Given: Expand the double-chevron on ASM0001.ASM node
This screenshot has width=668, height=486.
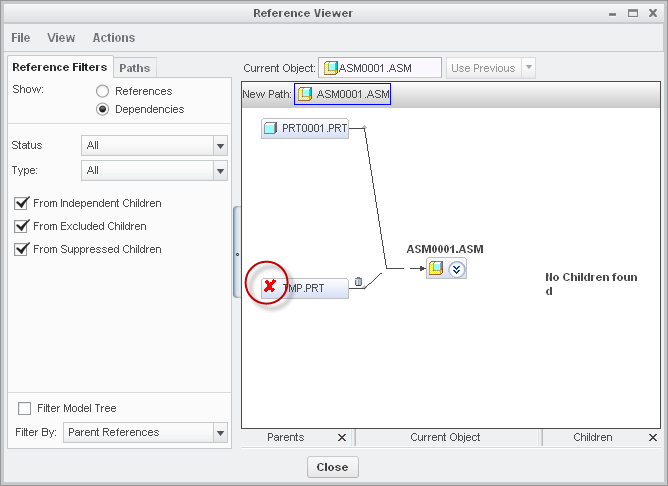Looking at the screenshot, I should click(x=456, y=269).
